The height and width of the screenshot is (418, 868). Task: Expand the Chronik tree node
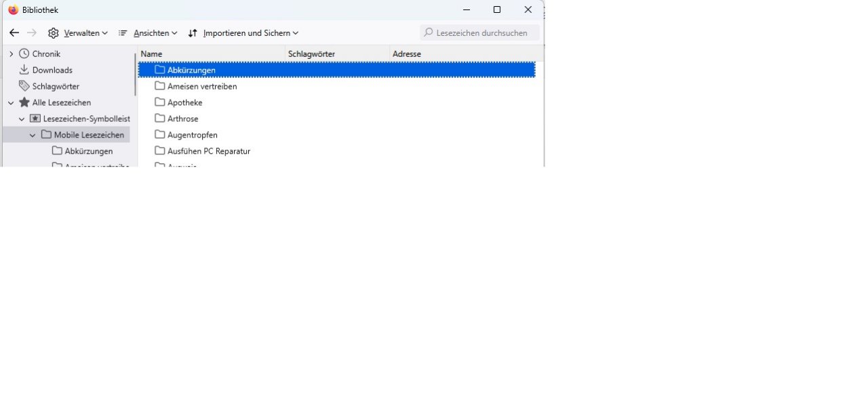pyautogui.click(x=11, y=54)
